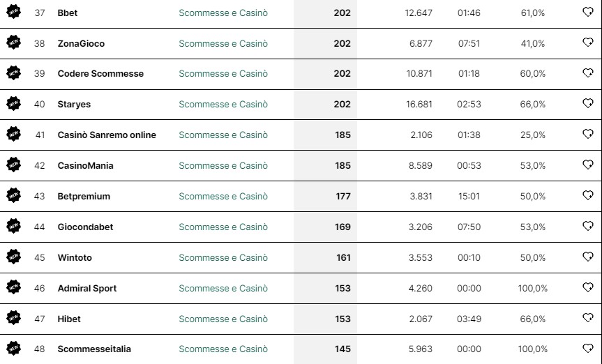Click the NEW badge in the Hibet row
The image size is (602, 364).
pos(13,317)
